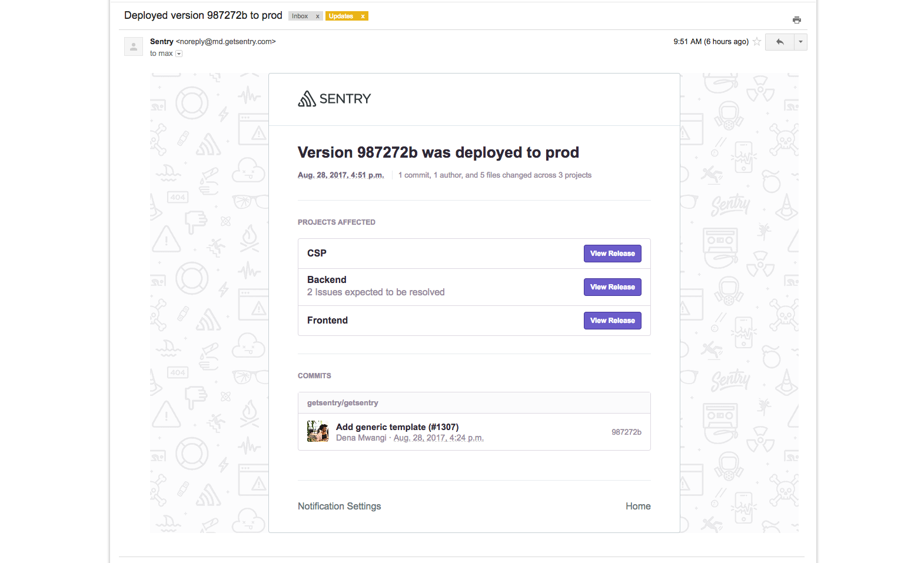Print this email with the printer icon
The image size is (924, 563).
click(x=796, y=20)
